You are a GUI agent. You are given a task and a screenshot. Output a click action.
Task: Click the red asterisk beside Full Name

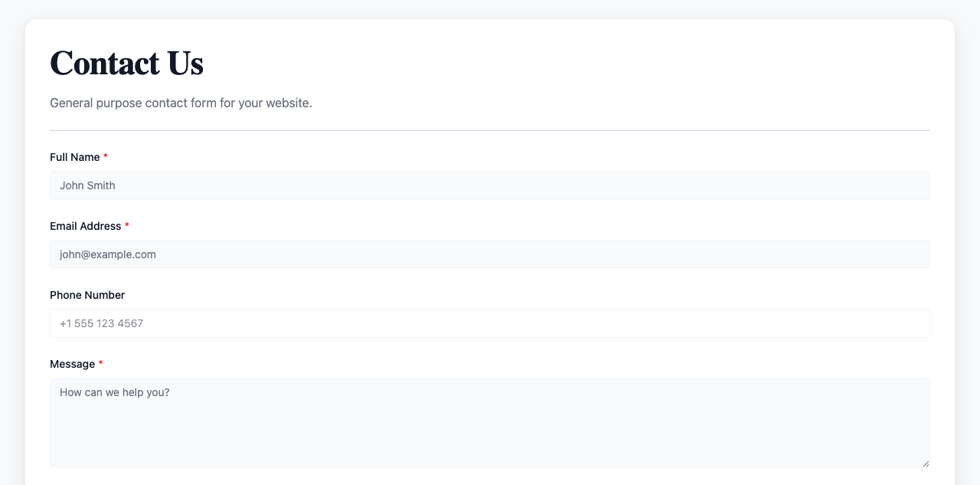[106, 156]
